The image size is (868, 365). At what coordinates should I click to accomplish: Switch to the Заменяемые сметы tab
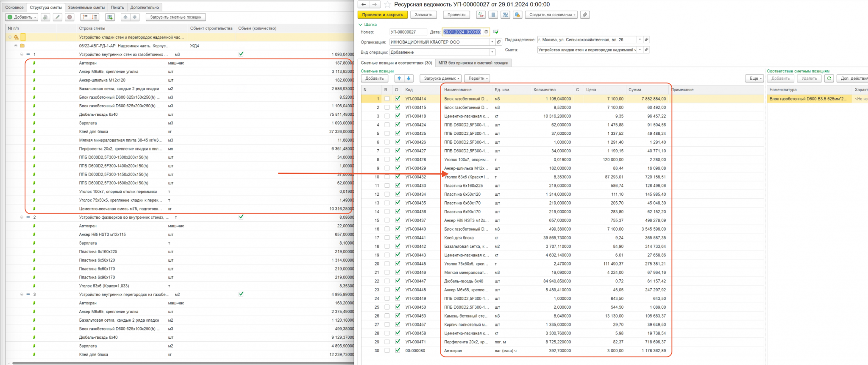pos(86,7)
